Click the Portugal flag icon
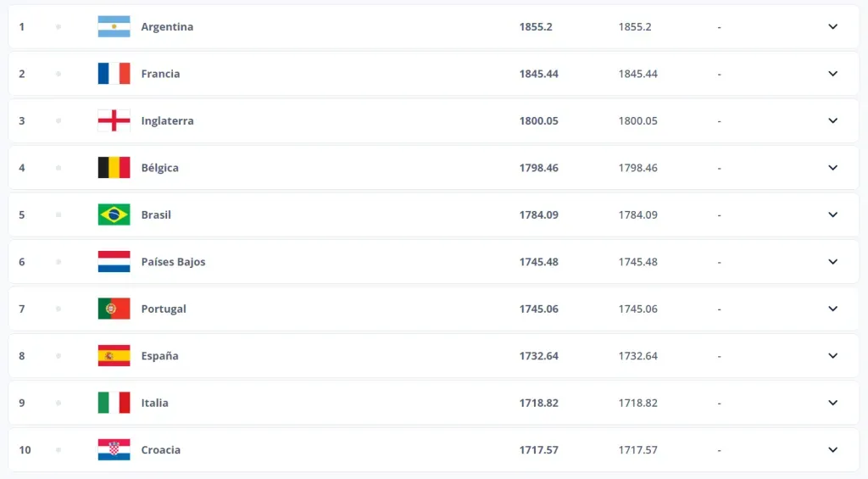The image size is (868, 479). point(114,309)
